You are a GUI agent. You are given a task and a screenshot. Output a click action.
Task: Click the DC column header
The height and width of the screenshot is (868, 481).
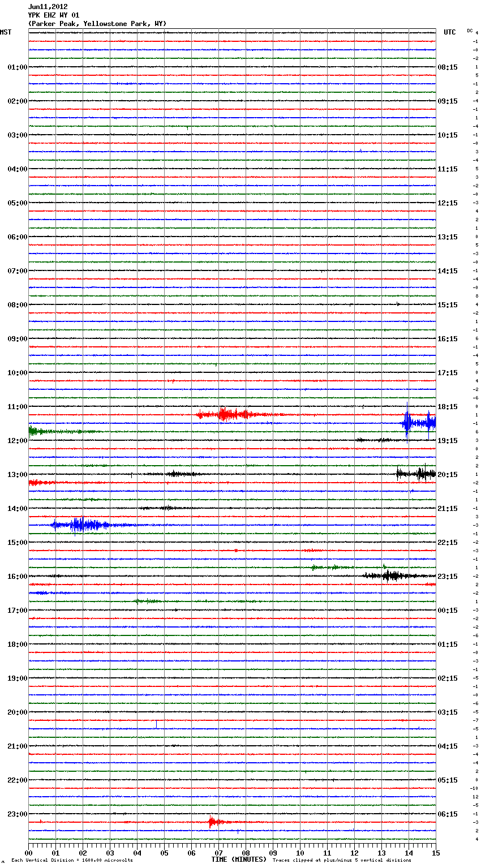coord(470,31)
